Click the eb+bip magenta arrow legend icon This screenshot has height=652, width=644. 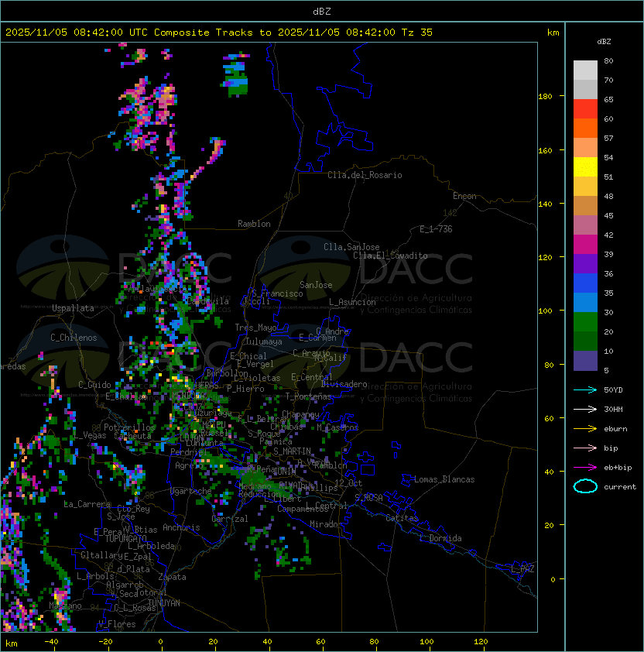click(x=585, y=468)
